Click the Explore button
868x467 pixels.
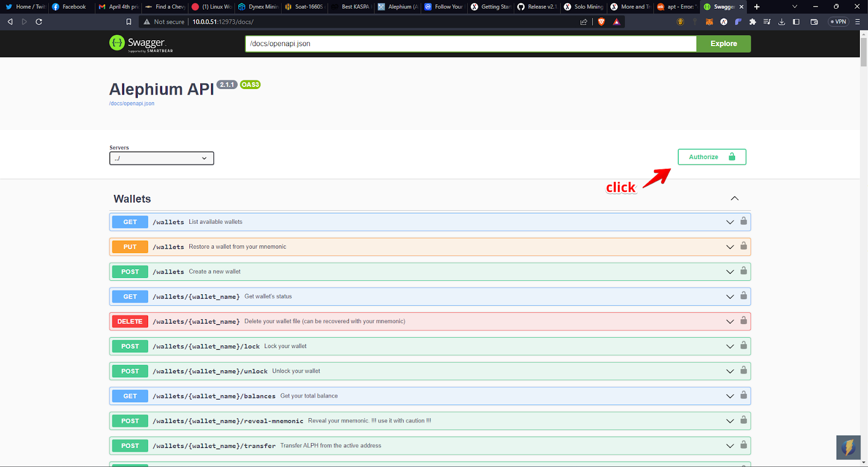click(724, 43)
